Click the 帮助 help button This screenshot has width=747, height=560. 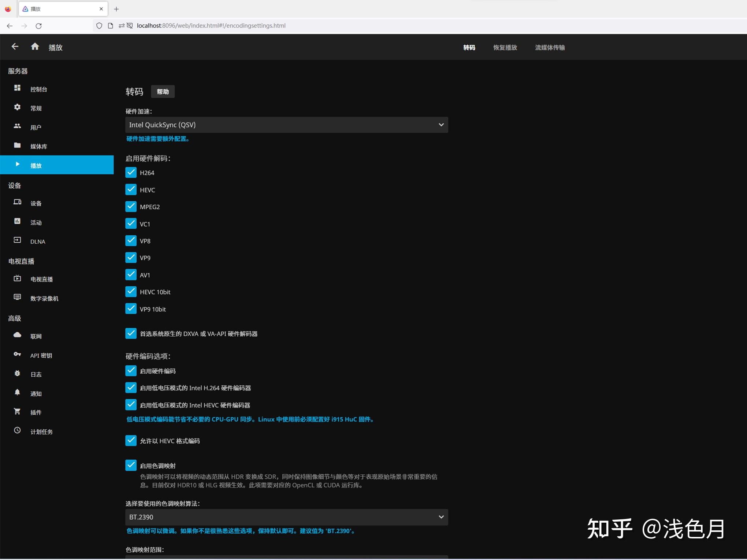pos(163,92)
